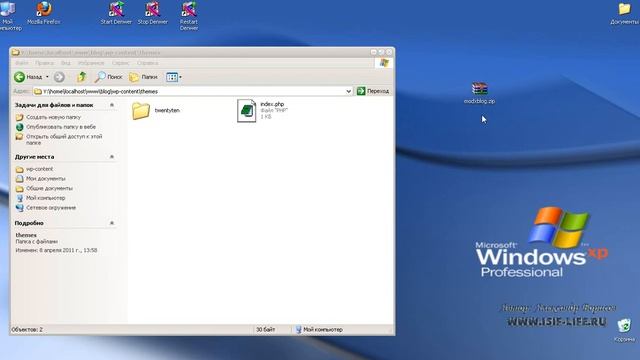The height and width of the screenshot is (360, 640).
Task: Open the Recycle Bin desktop icon
Action: 624,330
